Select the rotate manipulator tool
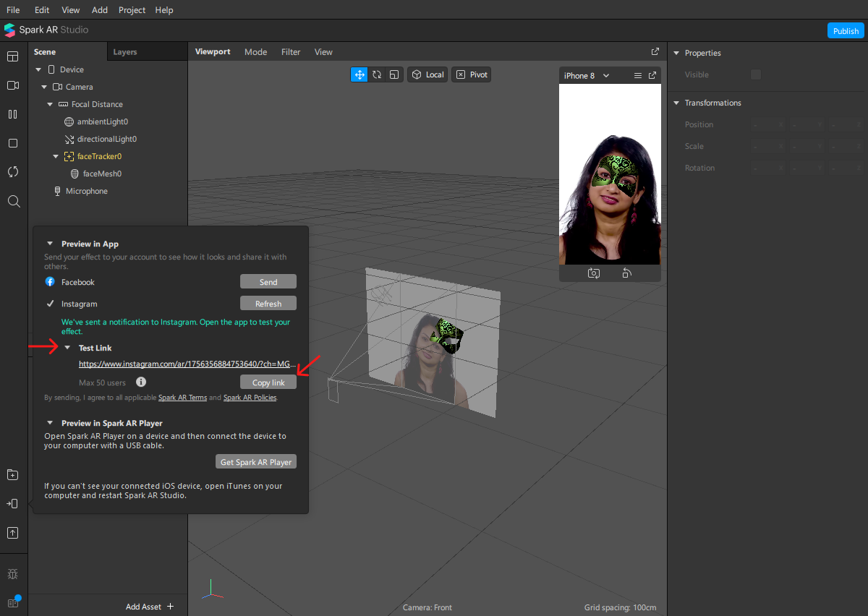 377,74
